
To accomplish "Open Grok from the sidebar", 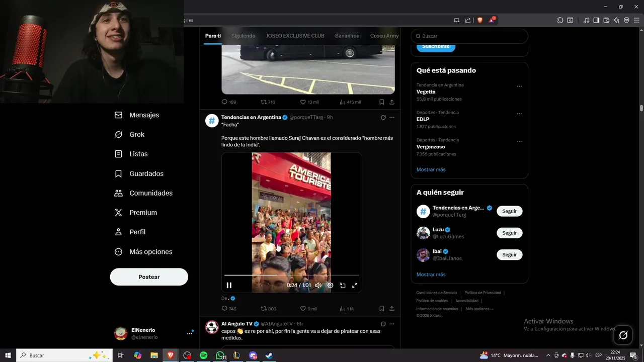I will coord(130,135).
